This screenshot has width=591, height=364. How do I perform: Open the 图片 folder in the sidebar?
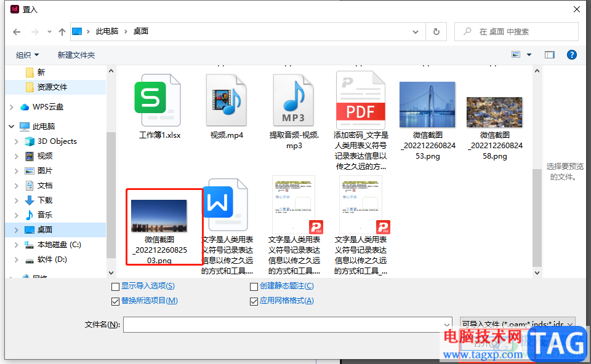(44, 170)
